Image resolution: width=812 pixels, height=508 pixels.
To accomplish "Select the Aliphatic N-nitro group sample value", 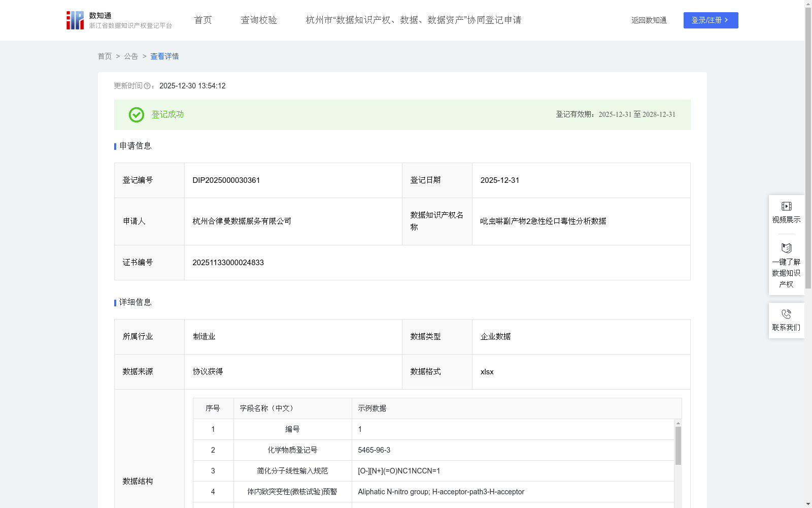I will [x=441, y=492].
